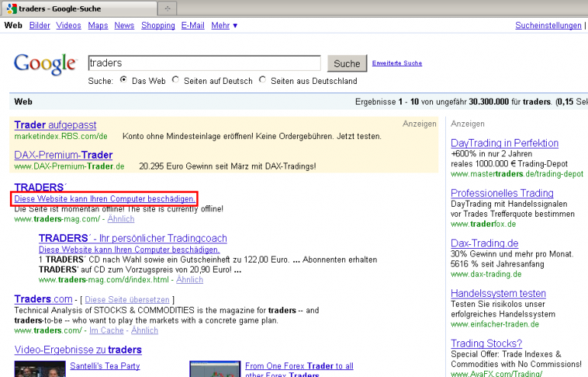Open the DAX-Premium-Trader ad link
The width and height of the screenshot is (588, 377).
[x=63, y=155]
